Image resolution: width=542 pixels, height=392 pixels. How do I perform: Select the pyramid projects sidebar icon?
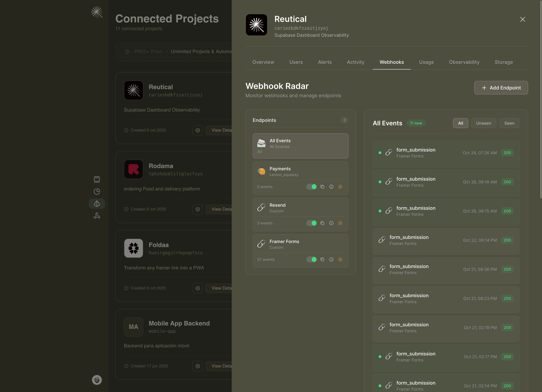click(97, 204)
